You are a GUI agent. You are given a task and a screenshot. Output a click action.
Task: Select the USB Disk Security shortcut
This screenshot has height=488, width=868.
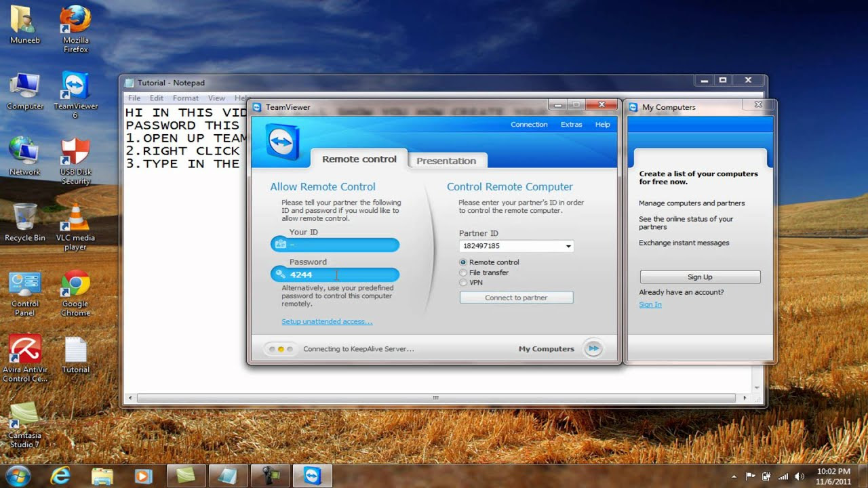[x=75, y=161]
